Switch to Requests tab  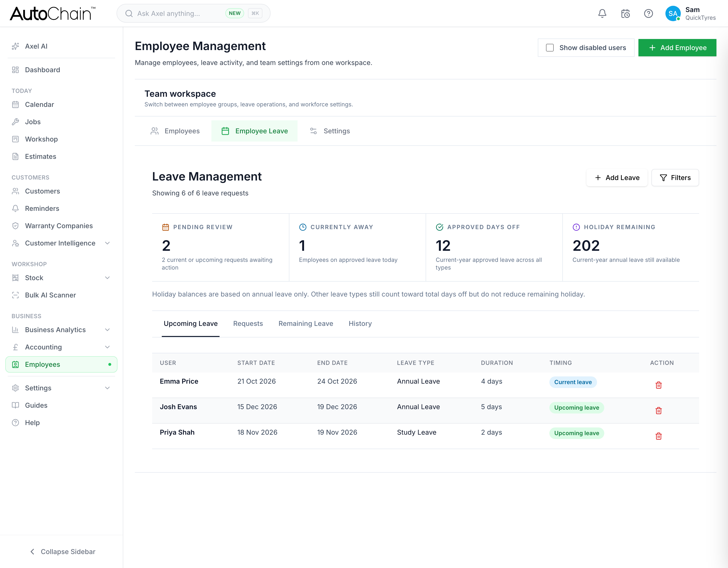click(x=248, y=323)
